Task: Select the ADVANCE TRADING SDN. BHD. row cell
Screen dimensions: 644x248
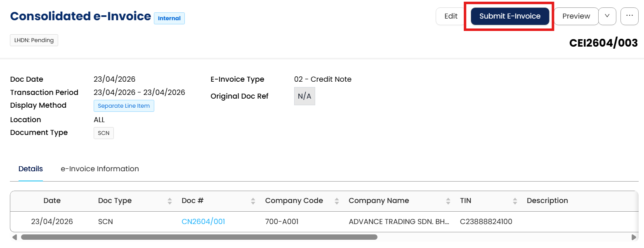Action: [399, 222]
